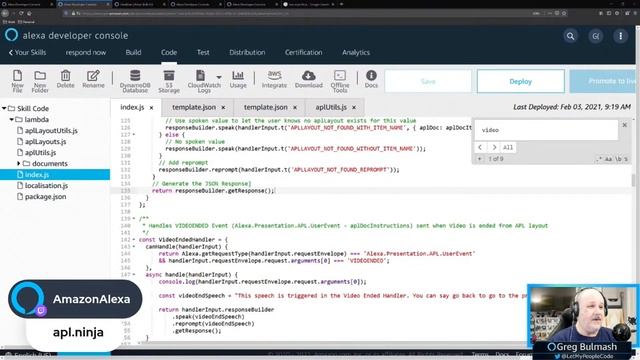Image resolution: width=640 pixels, height=360 pixels.
Task: Go to next search match
Action: click(494, 147)
